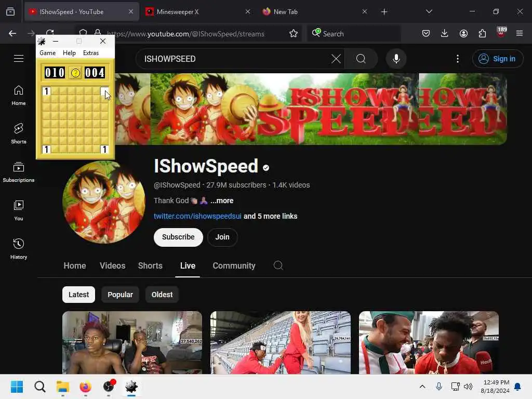Viewport: 532px width, 399px height.
Task: Start voice search with microphone
Action: coord(396,59)
